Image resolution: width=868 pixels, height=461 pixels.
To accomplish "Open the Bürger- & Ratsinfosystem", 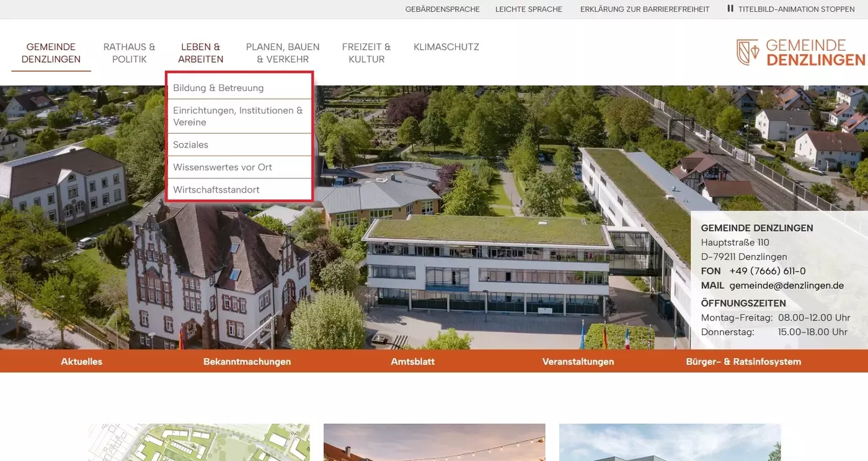I will click(x=743, y=361).
